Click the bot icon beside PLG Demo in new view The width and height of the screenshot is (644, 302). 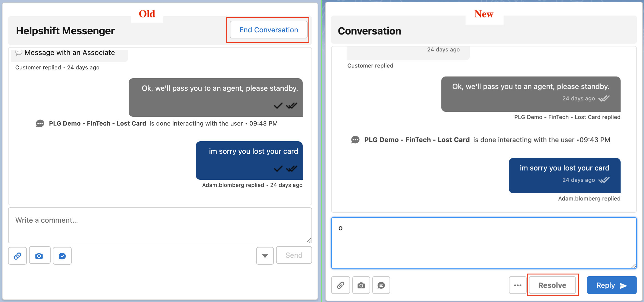pos(355,140)
